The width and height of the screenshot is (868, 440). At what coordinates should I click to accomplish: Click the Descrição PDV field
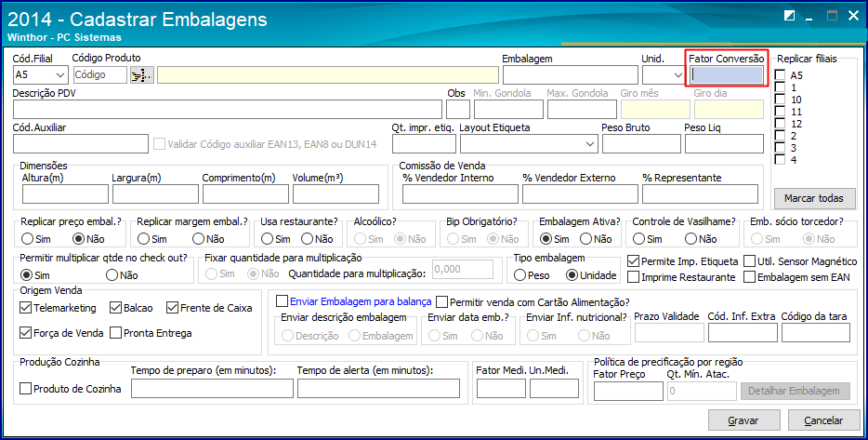click(228, 110)
